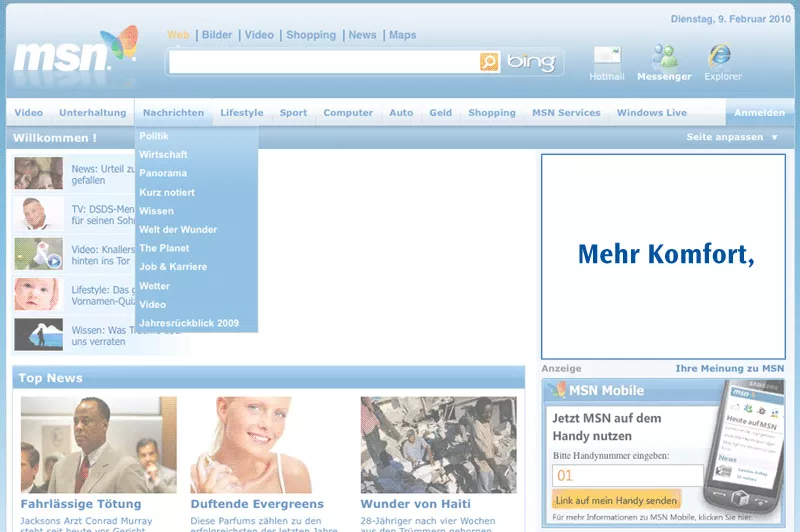Open the MSN Mobile info link text

652,517
